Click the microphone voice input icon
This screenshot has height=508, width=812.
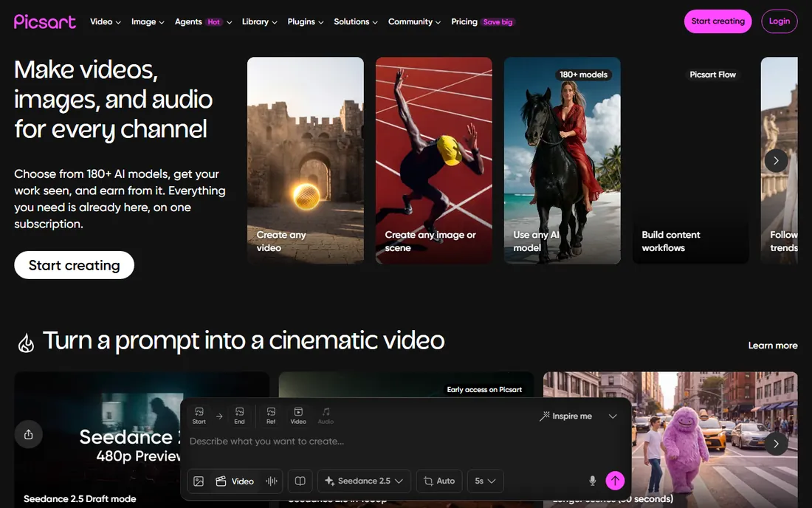(593, 481)
